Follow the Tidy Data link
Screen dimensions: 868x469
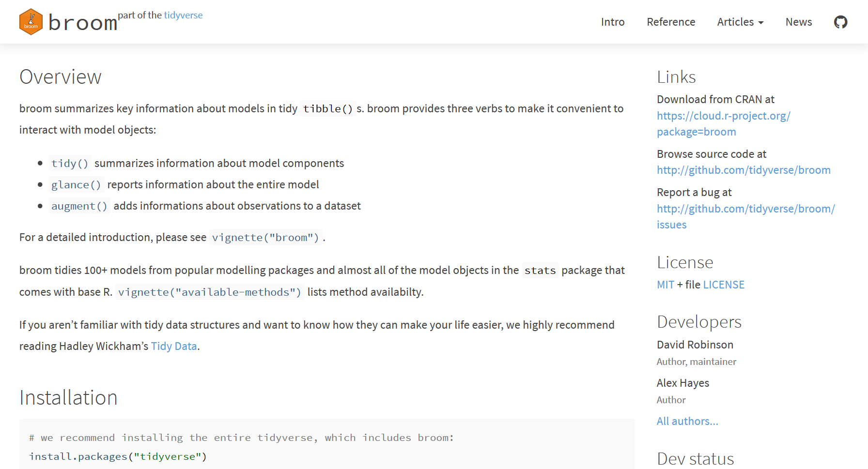click(x=174, y=346)
